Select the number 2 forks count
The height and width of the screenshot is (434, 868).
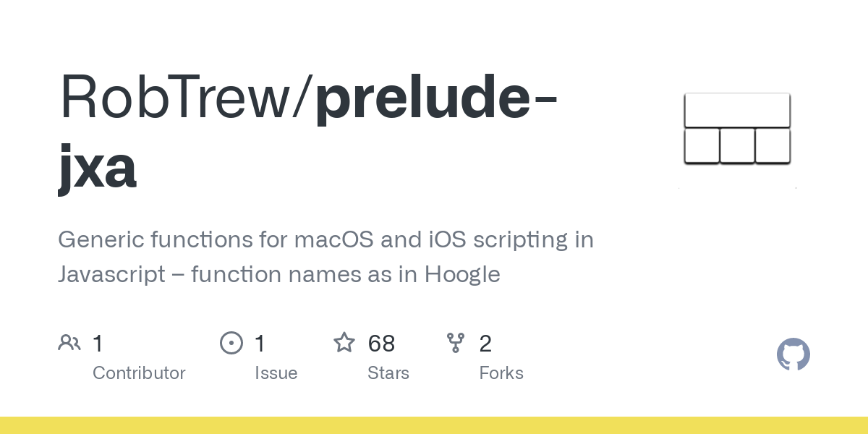(485, 344)
